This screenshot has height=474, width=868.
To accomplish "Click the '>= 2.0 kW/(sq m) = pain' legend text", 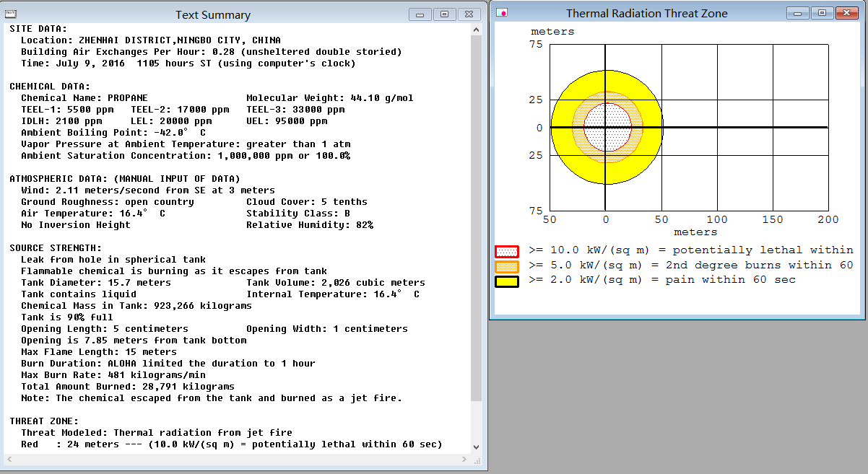I will (x=662, y=280).
